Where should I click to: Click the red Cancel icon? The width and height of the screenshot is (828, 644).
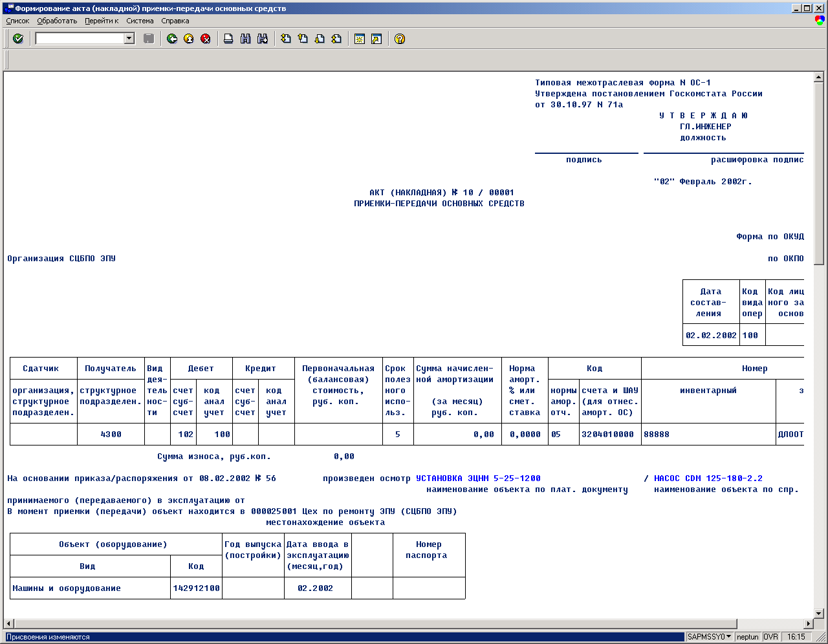(x=206, y=39)
